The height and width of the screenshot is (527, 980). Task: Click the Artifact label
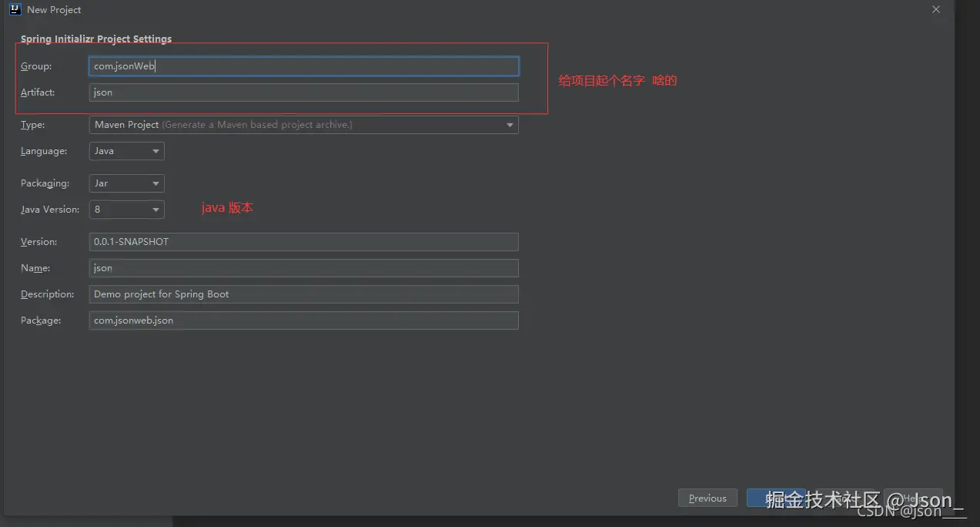coord(38,92)
